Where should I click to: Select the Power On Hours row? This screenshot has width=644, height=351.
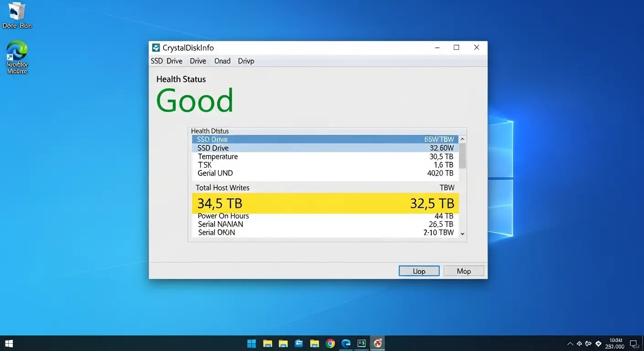tap(325, 216)
